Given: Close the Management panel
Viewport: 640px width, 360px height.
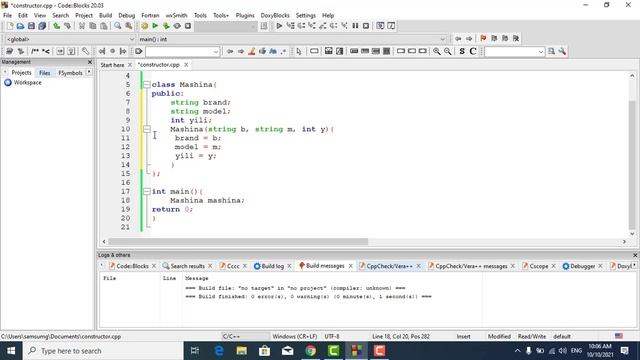Looking at the screenshot, I should tap(90, 62).
